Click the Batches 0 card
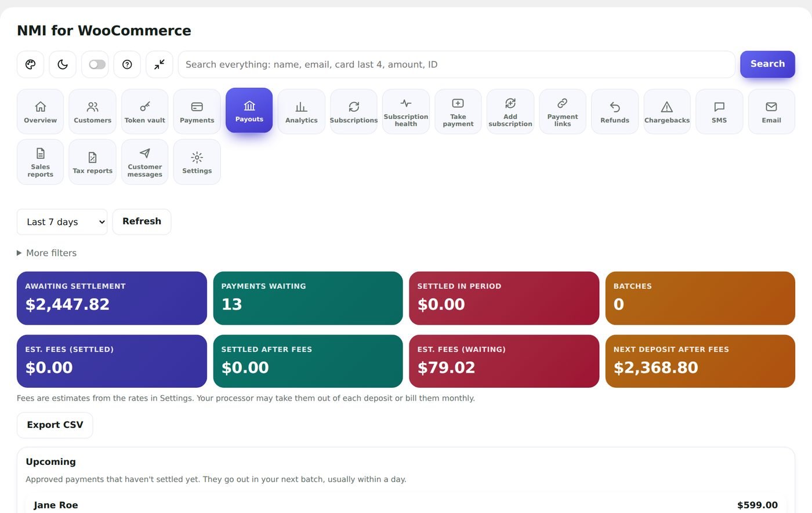Image resolution: width=812 pixels, height=513 pixels. (x=700, y=298)
